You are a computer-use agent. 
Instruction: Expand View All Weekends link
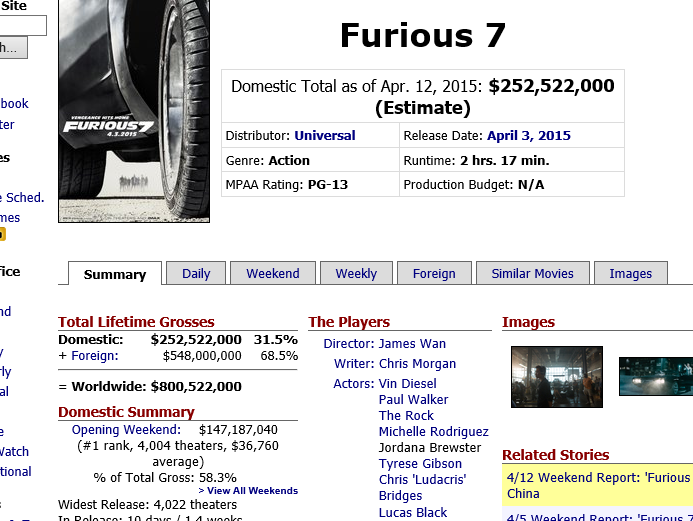pyautogui.click(x=248, y=491)
